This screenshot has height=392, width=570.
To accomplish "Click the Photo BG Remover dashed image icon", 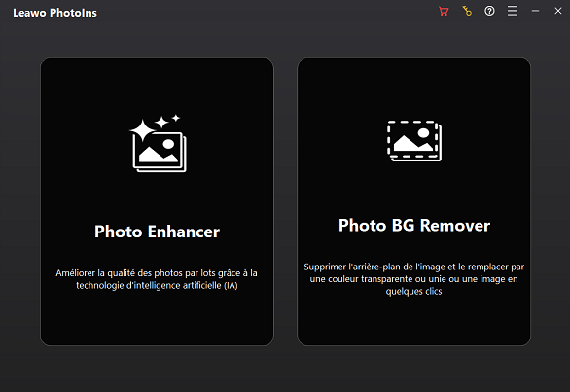I will click(414, 141).
